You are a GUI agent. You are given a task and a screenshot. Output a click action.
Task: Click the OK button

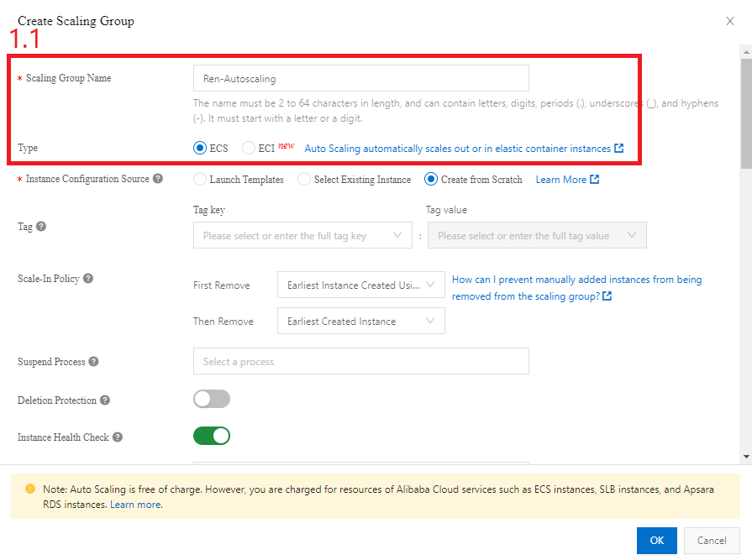pyautogui.click(x=655, y=540)
